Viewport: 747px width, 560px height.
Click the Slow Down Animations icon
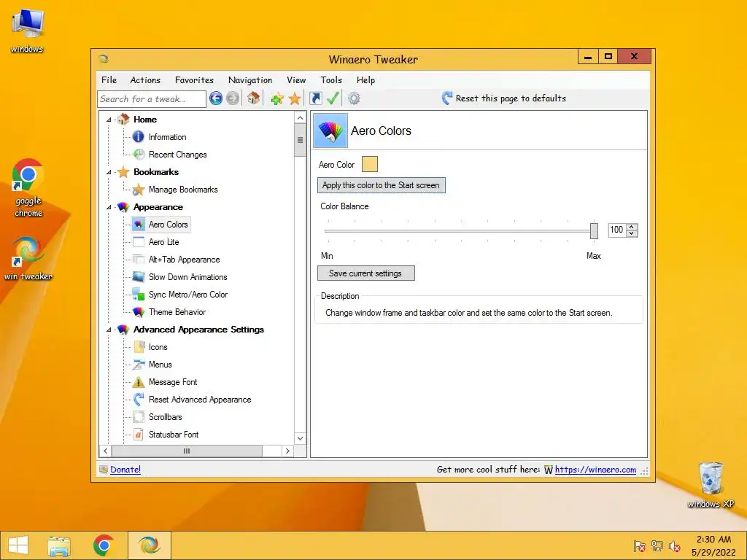(139, 276)
